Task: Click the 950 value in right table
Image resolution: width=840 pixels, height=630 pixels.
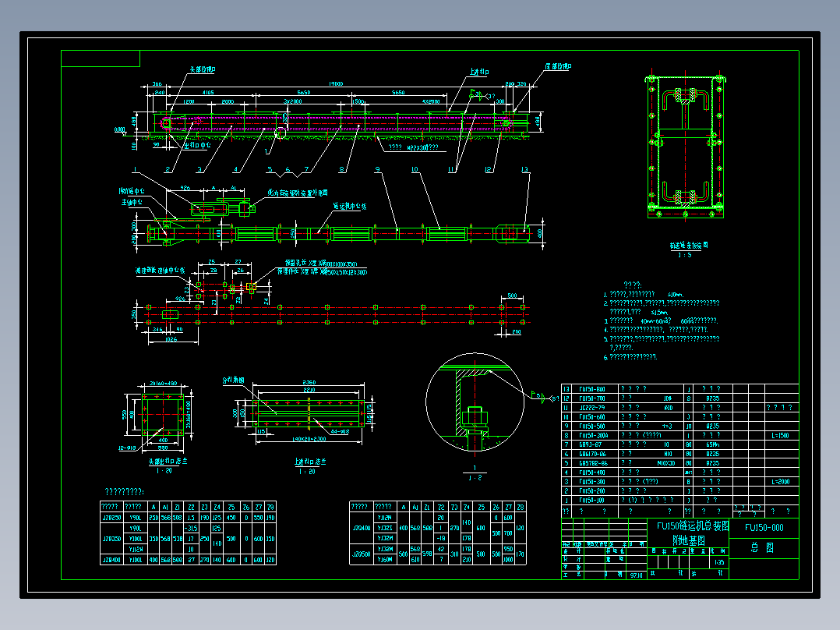Action: click(x=508, y=549)
